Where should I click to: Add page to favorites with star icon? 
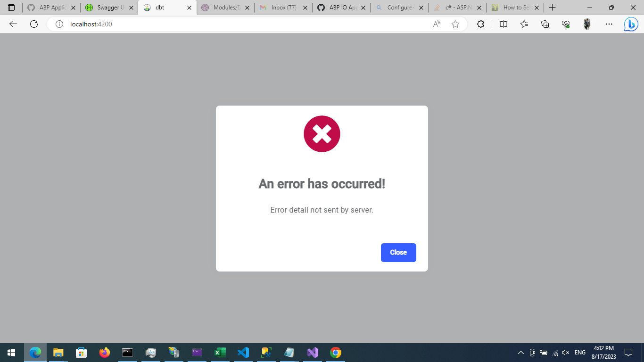click(455, 24)
